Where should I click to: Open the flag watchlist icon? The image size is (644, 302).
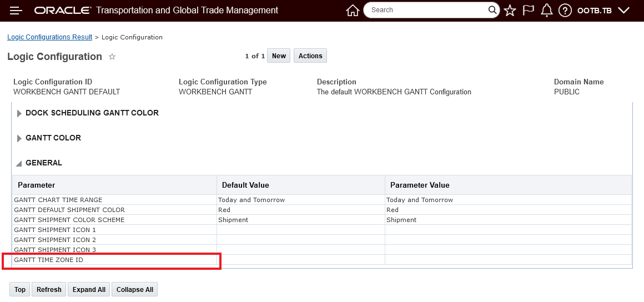pyautogui.click(x=528, y=11)
